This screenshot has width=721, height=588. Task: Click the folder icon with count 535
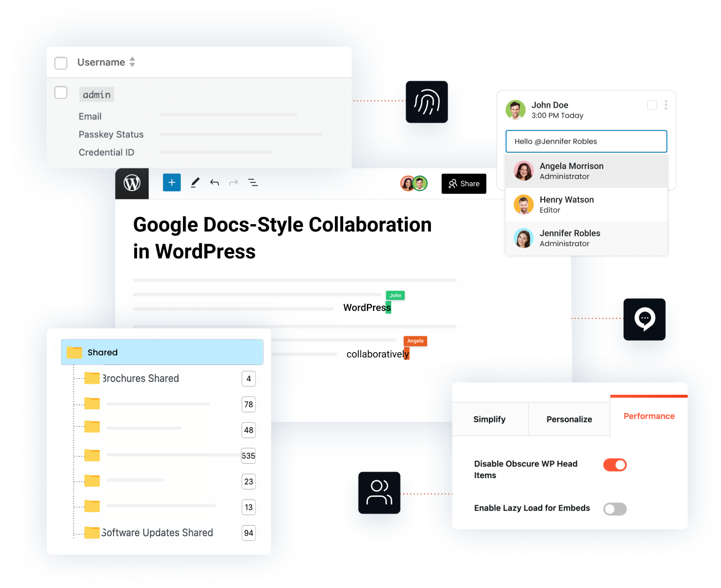point(92,455)
